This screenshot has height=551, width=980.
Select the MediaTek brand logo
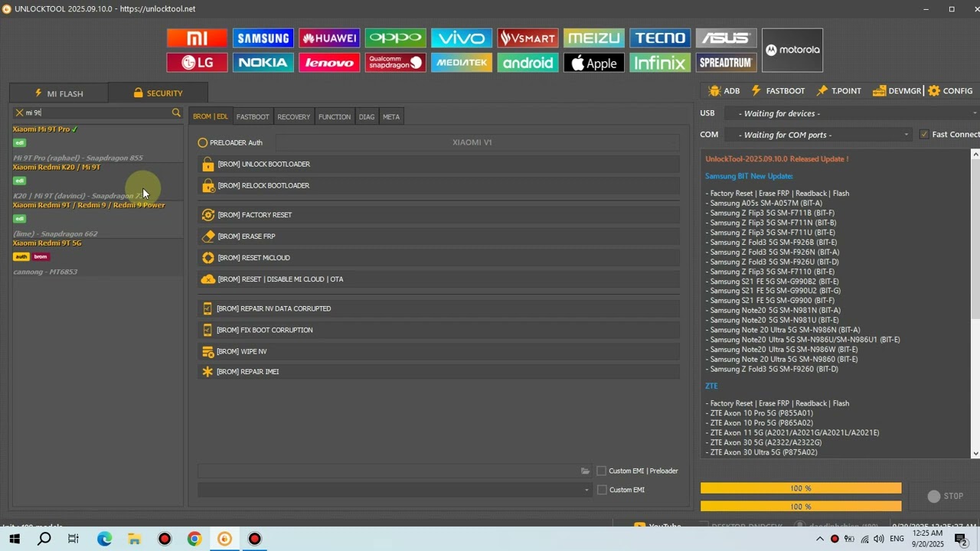click(x=462, y=63)
